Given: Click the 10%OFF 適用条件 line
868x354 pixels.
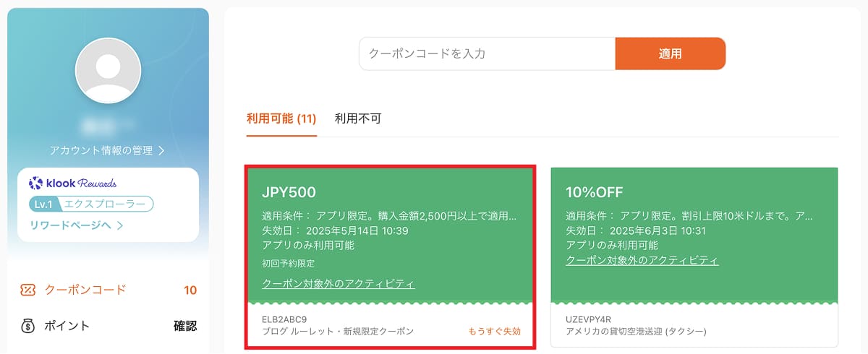Looking at the screenshot, I should (689, 215).
